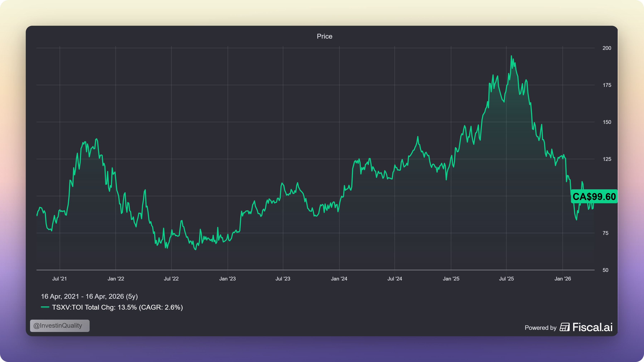Click the Jan '24 x-axis label
644x362 pixels.
click(x=339, y=279)
